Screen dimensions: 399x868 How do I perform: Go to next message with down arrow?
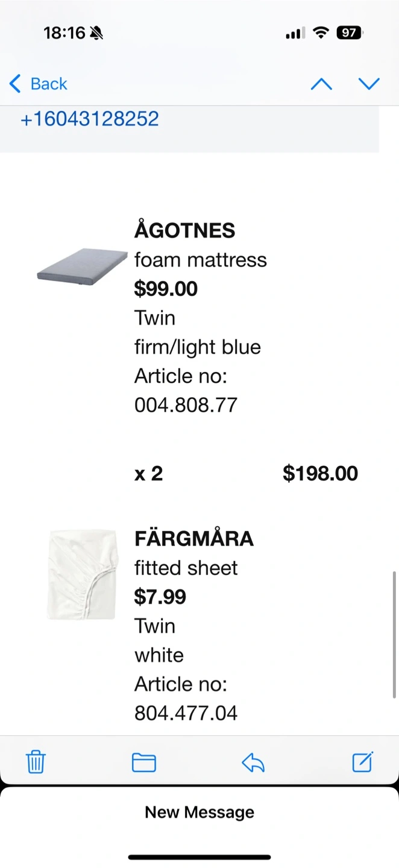pos(369,84)
